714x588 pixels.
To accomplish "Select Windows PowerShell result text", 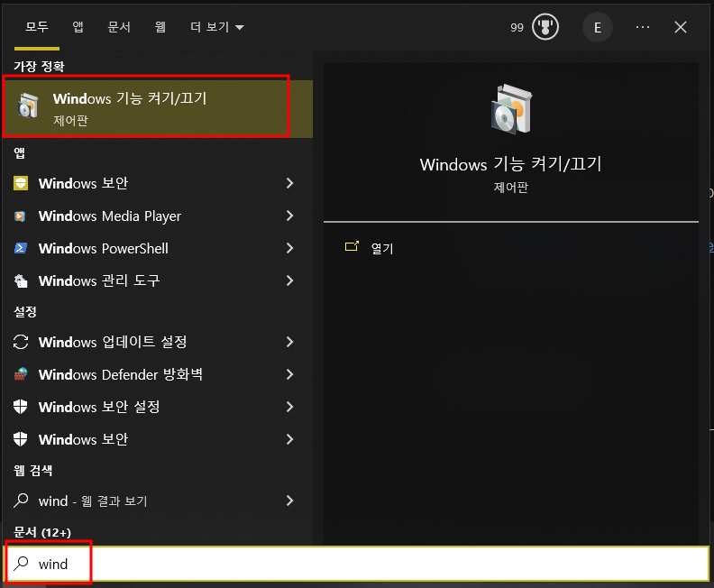I will [x=104, y=248].
